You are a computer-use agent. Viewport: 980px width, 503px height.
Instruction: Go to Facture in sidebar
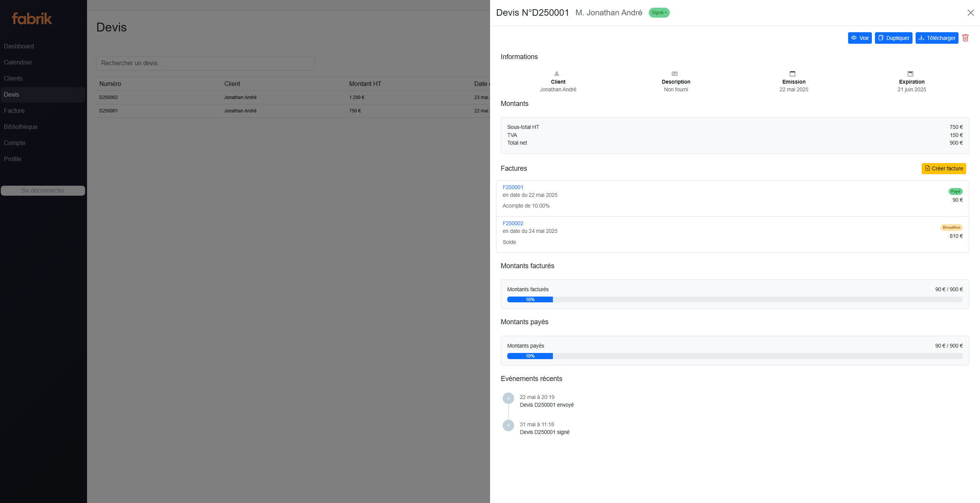coord(14,110)
